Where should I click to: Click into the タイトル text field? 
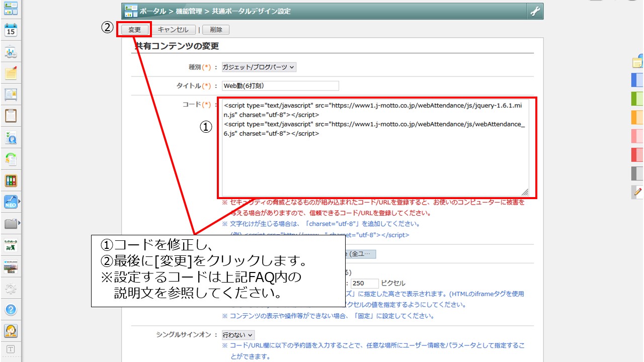tap(280, 86)
